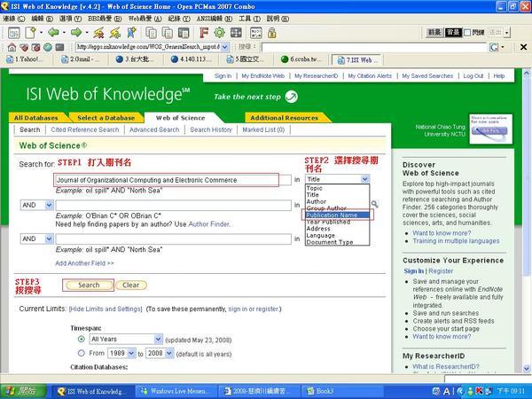Open the 1989 start year dropdown
532x399 pixels.
pyautogui.click(x=131, y=353)
